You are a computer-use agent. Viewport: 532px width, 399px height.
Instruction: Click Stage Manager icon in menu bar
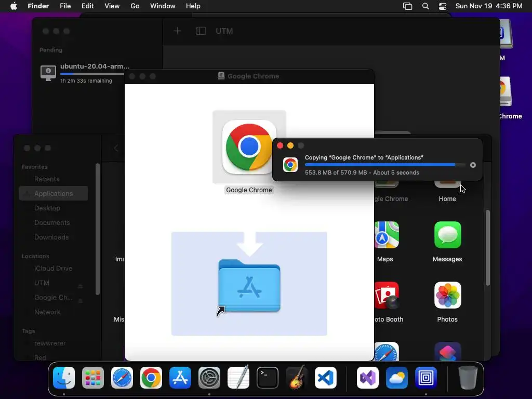click(x=407, y=6)
